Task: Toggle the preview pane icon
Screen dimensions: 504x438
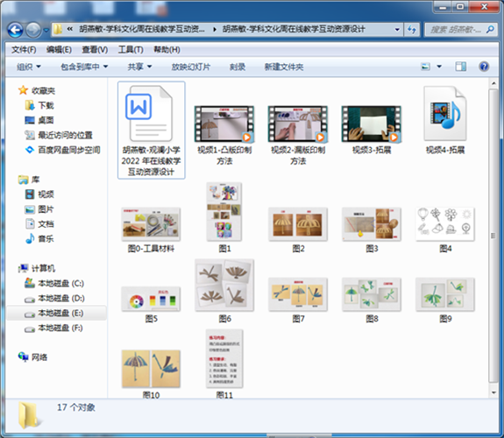Action: (x=460, y=67)
